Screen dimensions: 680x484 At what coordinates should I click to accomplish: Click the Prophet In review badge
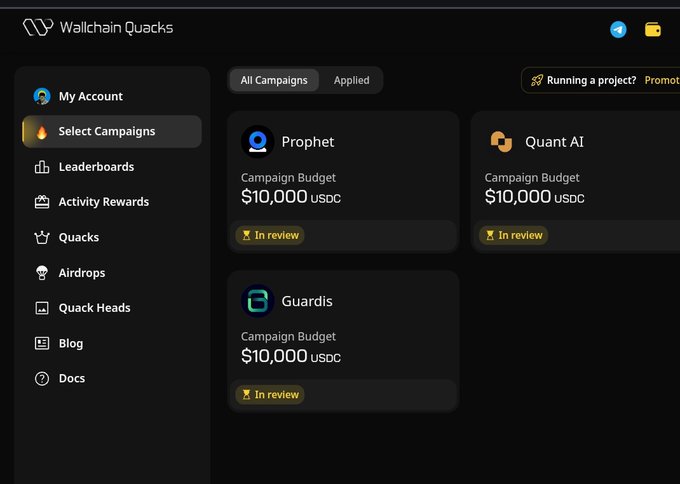[x=270, y=235]
